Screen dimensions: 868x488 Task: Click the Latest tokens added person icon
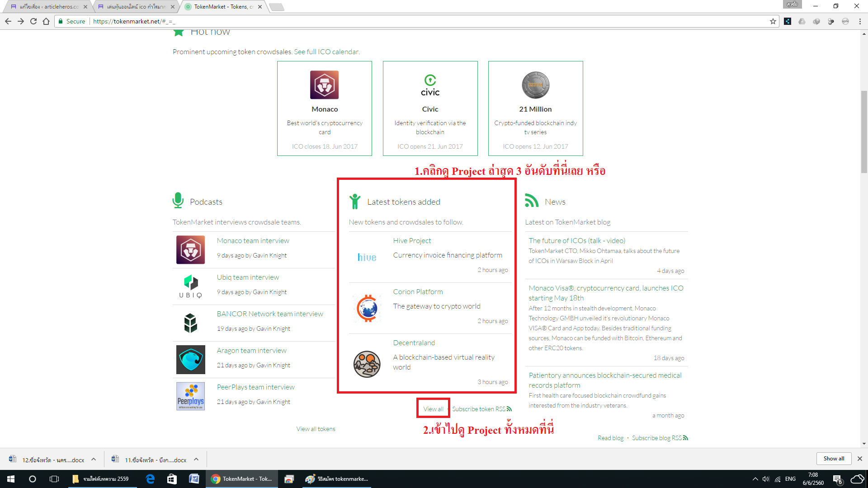tap(355, 202)
